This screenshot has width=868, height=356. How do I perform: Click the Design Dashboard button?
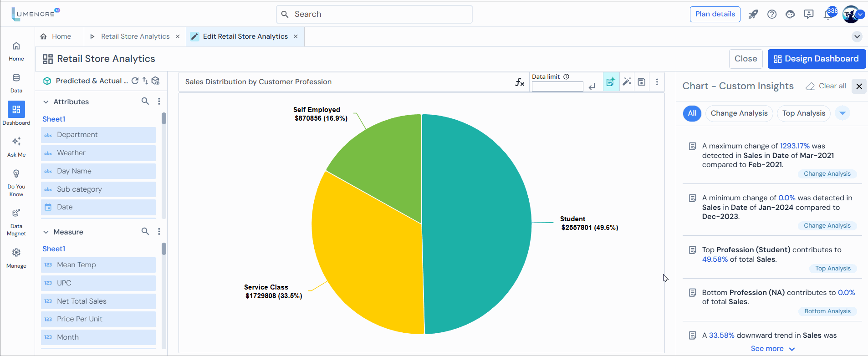point(817,59)
